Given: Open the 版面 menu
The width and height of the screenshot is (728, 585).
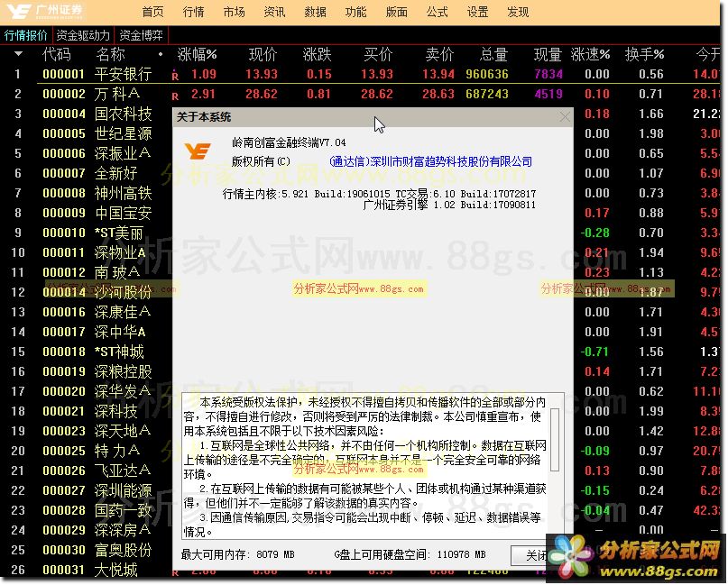Looking at the screenshot, I should point(397,12).
